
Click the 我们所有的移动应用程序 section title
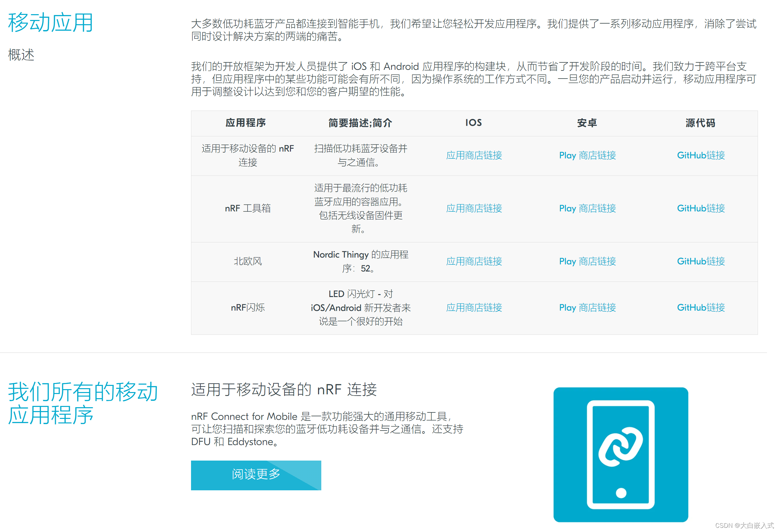pyautogui.click(x=82, y=403)
